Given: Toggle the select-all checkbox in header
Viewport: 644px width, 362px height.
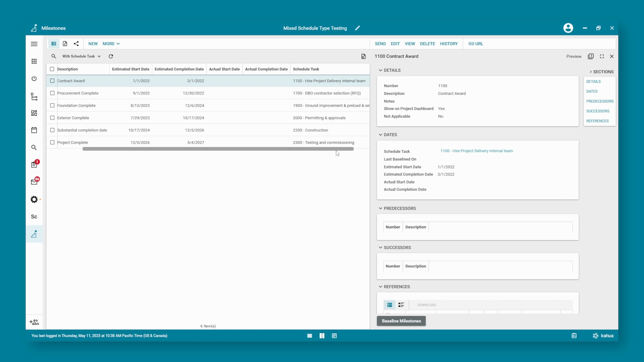Looking at the screenshot, I should (x=52, y=69).
